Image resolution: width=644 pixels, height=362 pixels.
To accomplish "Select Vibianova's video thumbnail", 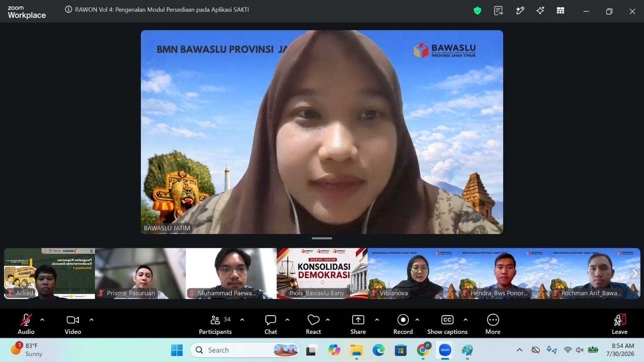I will click(x=413, y=274).
